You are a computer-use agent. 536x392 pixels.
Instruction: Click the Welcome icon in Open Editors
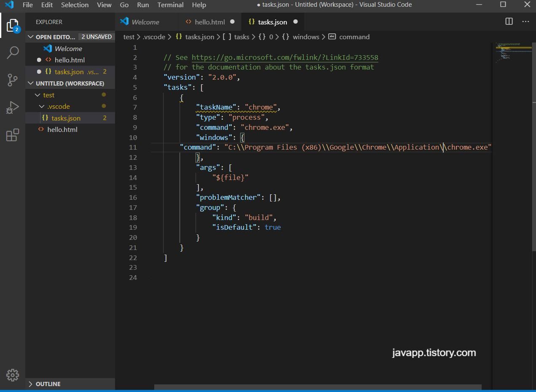48,48
